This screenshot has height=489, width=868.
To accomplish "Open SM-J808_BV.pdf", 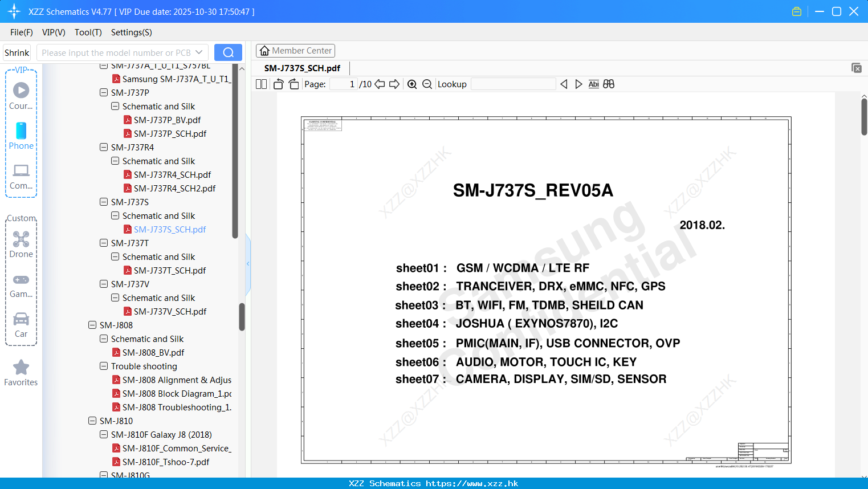I will (x=153, y=352).
